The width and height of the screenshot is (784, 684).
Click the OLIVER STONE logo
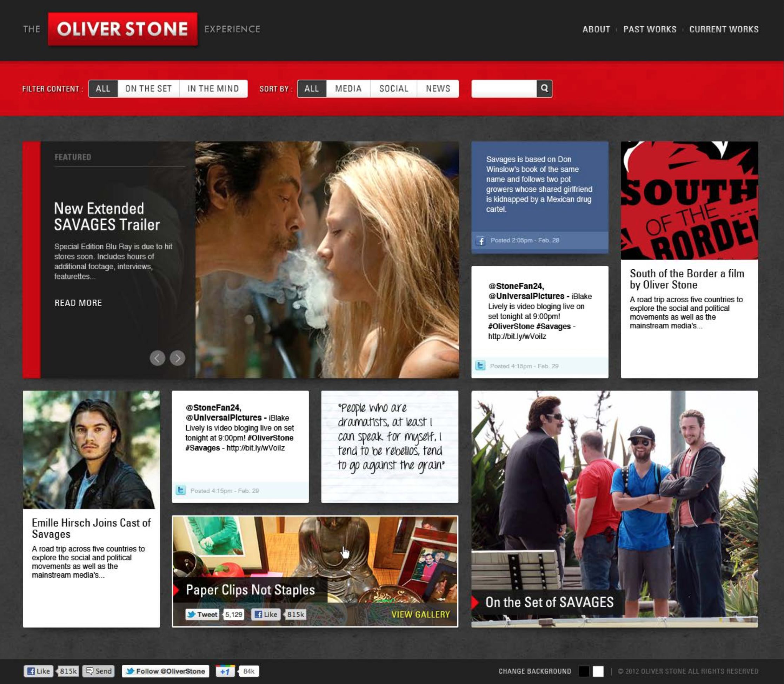pos(122,29)
